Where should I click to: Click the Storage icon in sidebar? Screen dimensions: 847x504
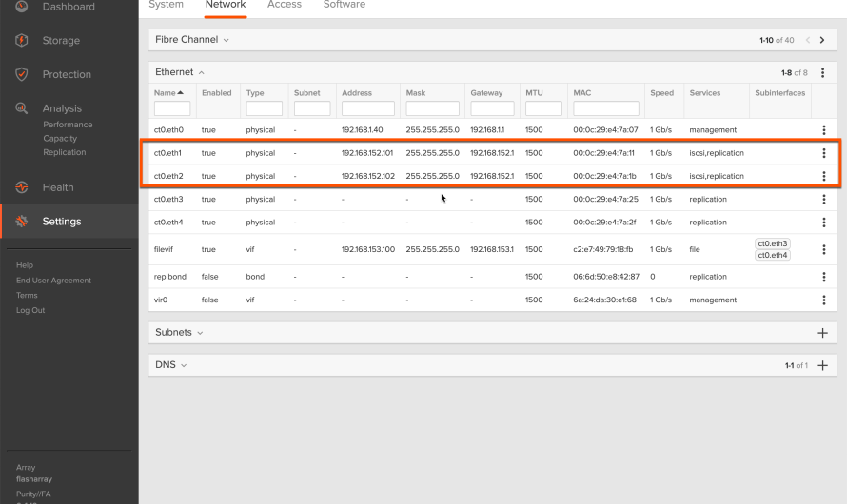click(x=22, y=41)
